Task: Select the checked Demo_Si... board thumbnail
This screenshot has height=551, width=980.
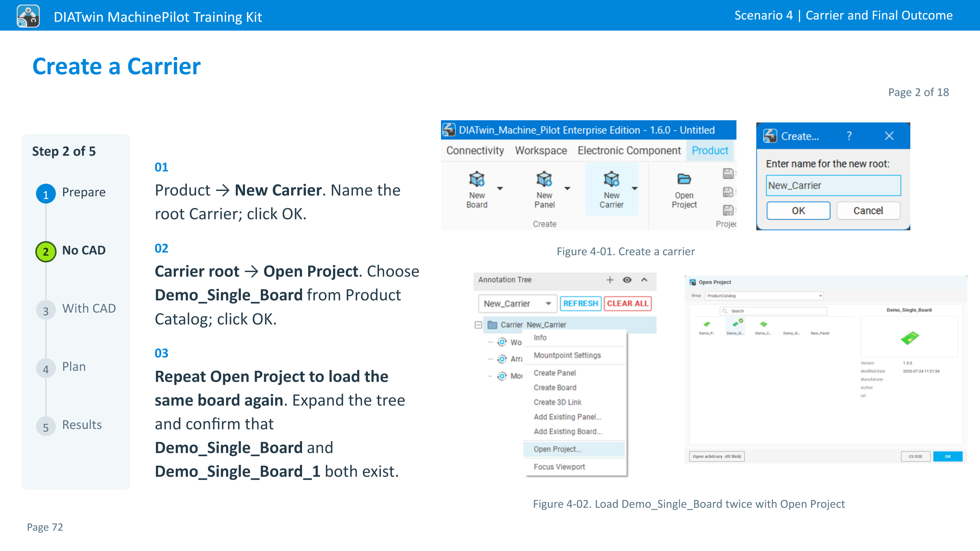Action: [735, 327]
